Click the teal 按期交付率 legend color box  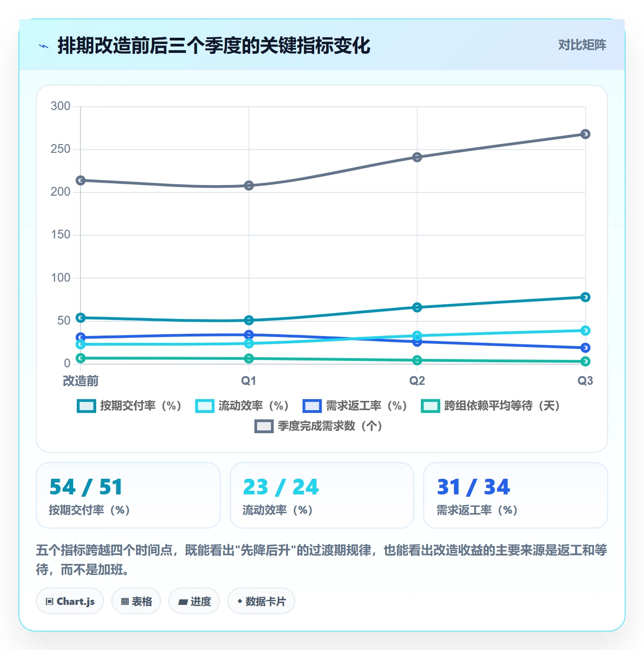click(86, 406)
